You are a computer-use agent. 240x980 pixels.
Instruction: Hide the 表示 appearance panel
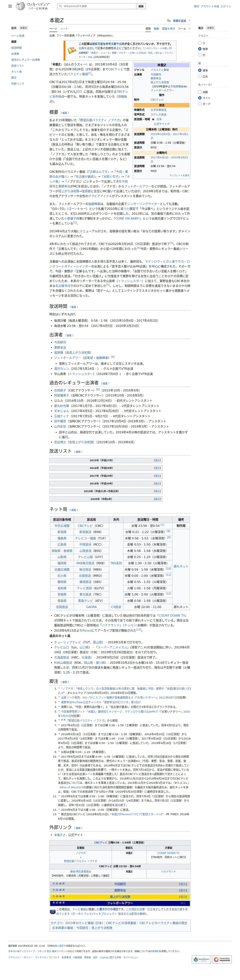coord(210,28)
